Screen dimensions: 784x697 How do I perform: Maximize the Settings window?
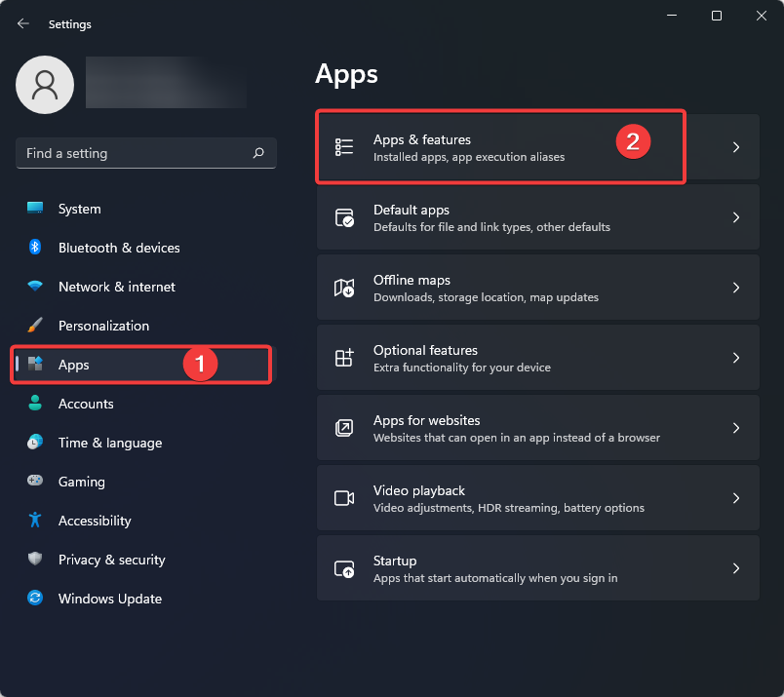[x=717, y=16]
